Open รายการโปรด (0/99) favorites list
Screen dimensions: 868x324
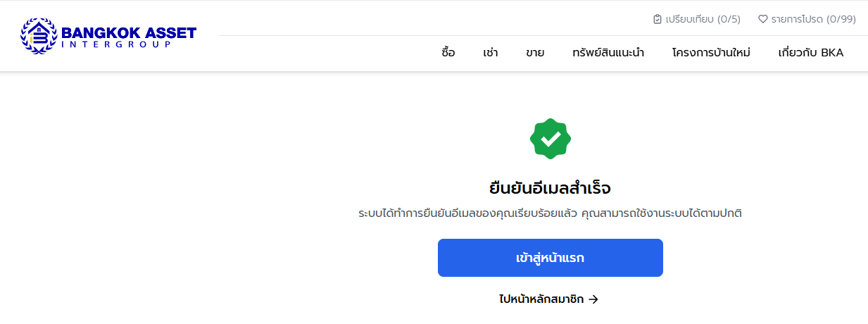pos(813,19)
